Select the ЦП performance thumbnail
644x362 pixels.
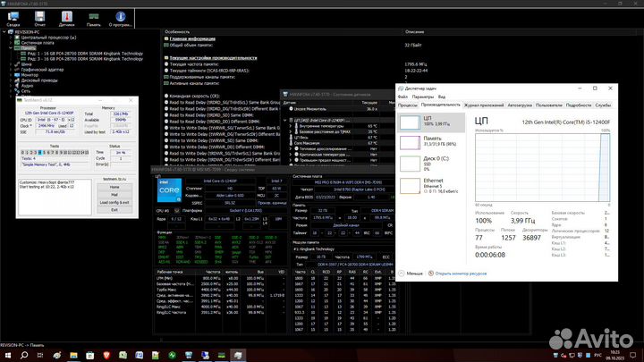click(x=431, y=122)
